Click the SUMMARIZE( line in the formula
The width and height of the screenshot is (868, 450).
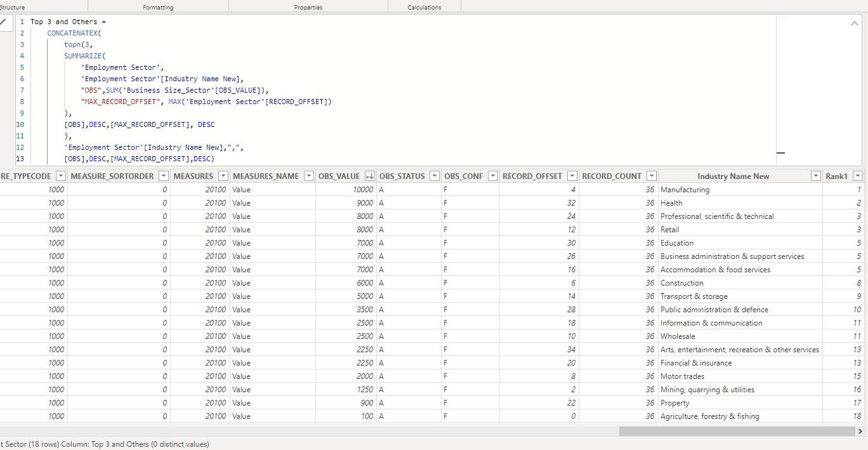[x=85, y=56]
